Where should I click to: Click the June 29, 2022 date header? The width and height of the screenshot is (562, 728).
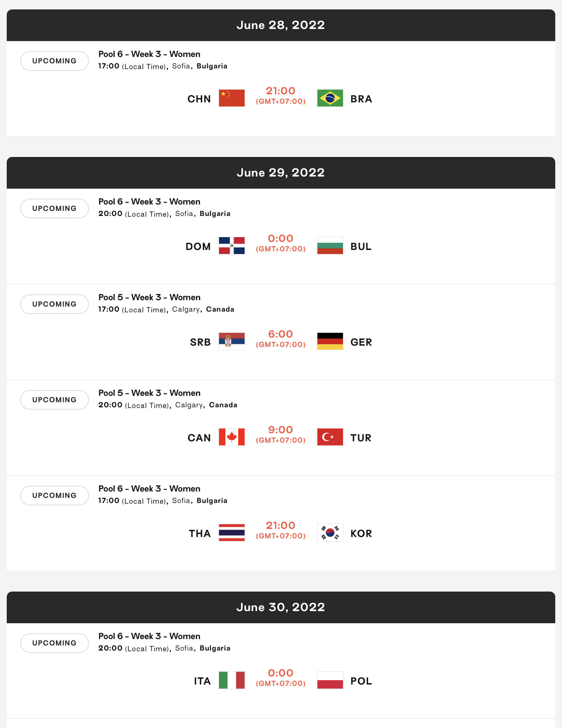pyautogui.click(x=280, y=172)
